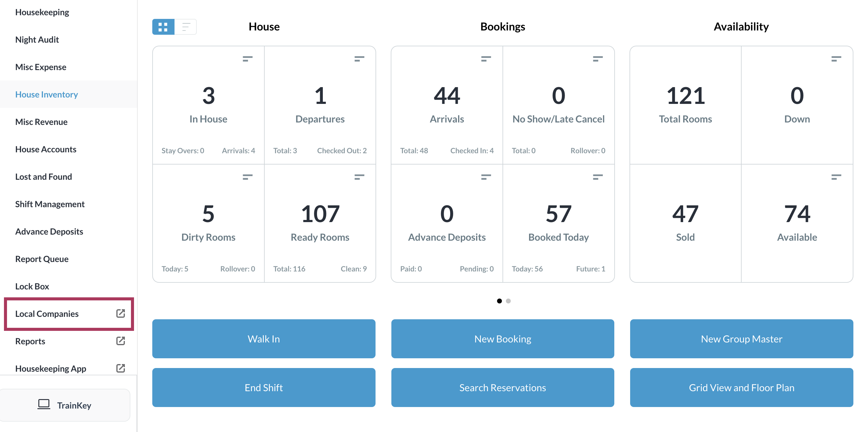This screenshot has width=868, height=432.
Task: Click external link icon beside Housekeeping App
Action: 120,368
